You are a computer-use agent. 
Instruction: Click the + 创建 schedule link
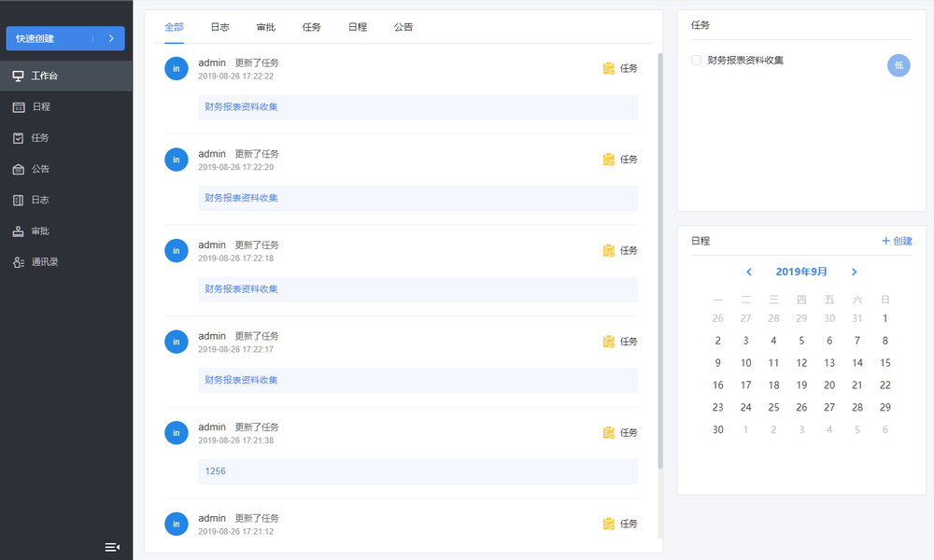[897, 241]
